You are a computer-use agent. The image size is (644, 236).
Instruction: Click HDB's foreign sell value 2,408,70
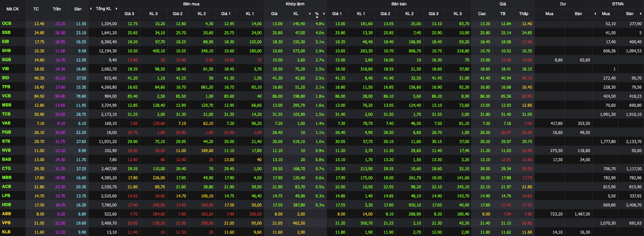pyautogui.click(x=634, y=205)
